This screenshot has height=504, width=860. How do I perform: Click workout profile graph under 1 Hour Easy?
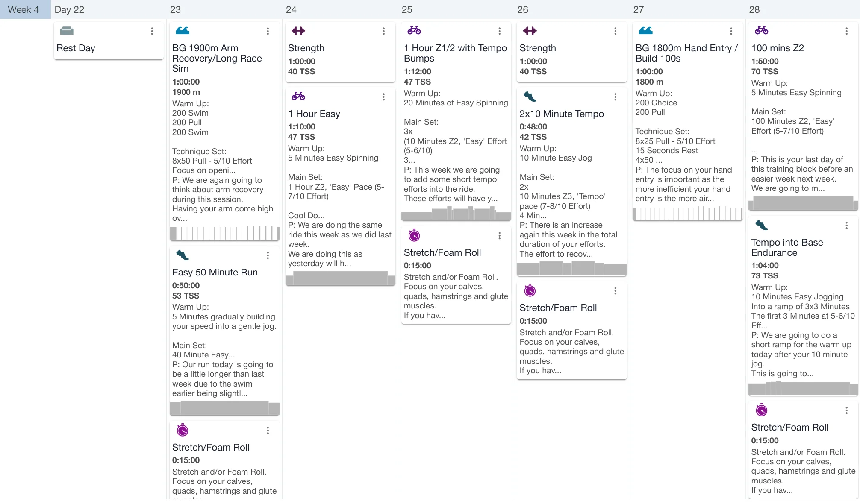coord(340,278)
